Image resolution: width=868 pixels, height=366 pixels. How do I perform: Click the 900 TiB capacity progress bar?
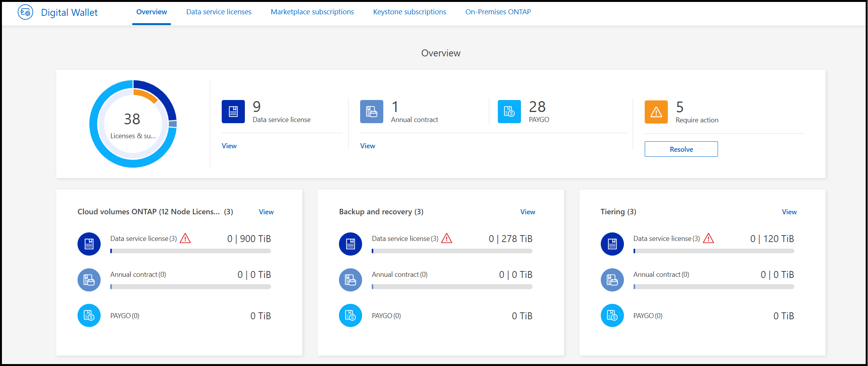[x=190, y=251]
